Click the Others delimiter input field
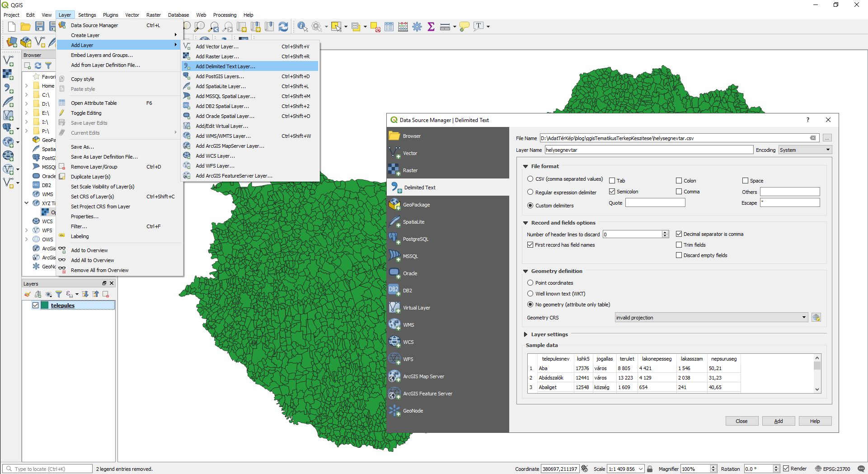868x474 pixels. (790, 192)
